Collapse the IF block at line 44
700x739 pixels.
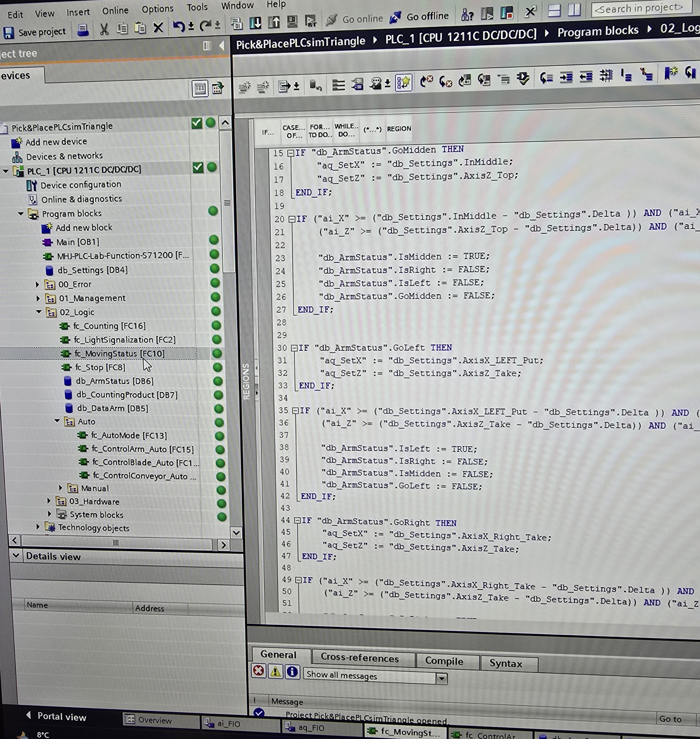(x=297, y=520)
